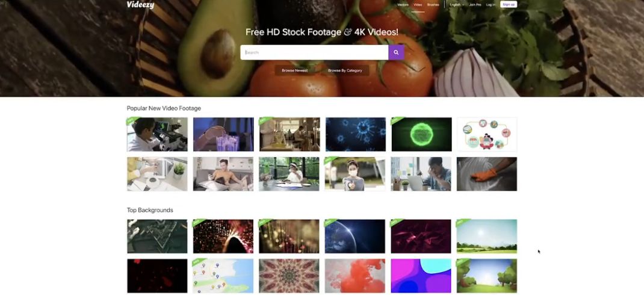Open the shirtless man on sofa thumbnail
This screenshot has width=644, height=295.
tap(223, 174)
